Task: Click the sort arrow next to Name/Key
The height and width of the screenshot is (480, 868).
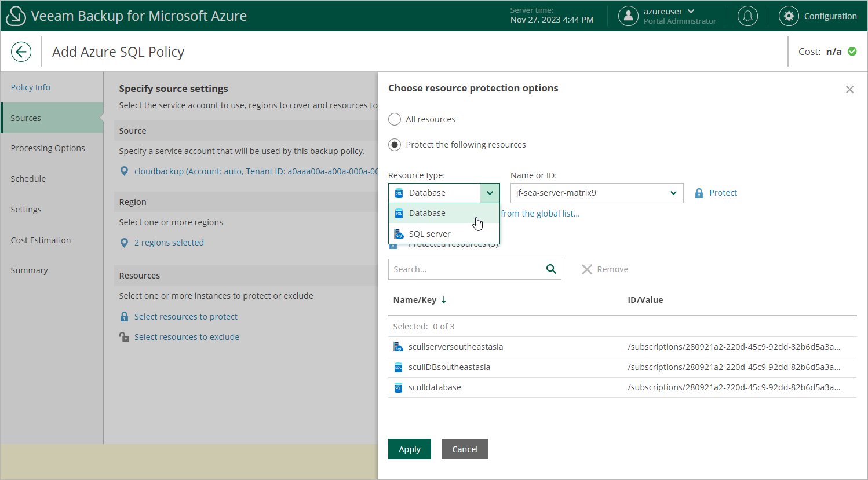Action: coord(444,300)
